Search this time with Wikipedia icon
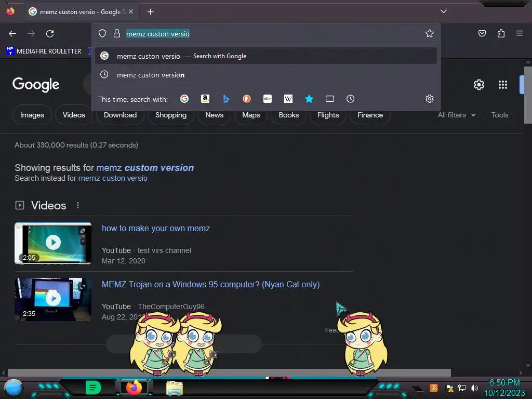 coord(288,99)
